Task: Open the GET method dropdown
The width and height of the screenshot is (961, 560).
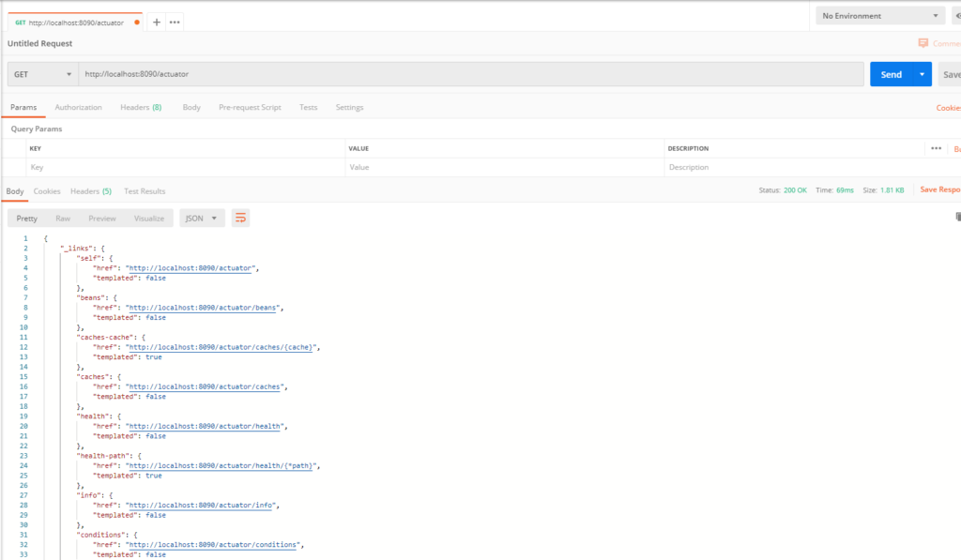Action: 43,74
